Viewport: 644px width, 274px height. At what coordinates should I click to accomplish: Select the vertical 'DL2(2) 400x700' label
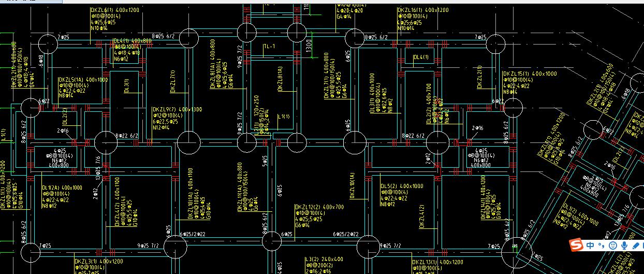(429, 103)
